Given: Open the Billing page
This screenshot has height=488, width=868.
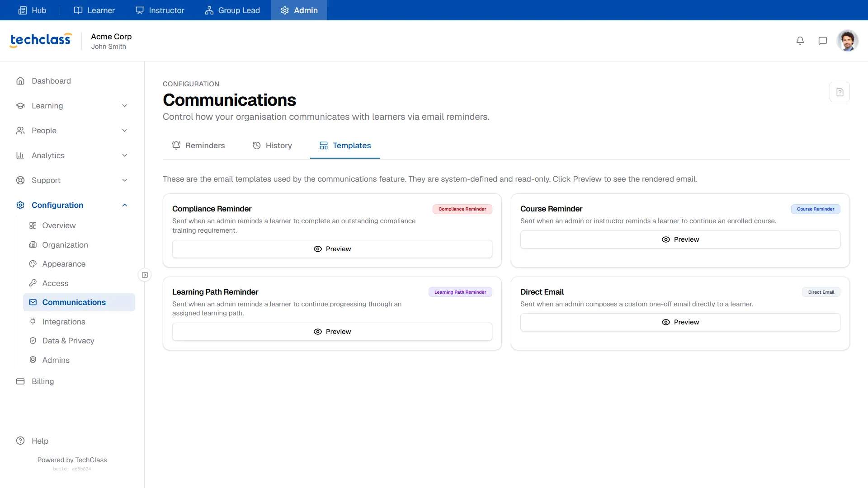Looking at the screenshot, I should tap(72, 381).
